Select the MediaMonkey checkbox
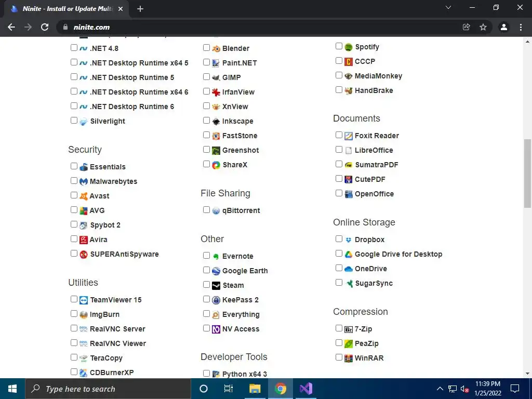 (339, 75)
